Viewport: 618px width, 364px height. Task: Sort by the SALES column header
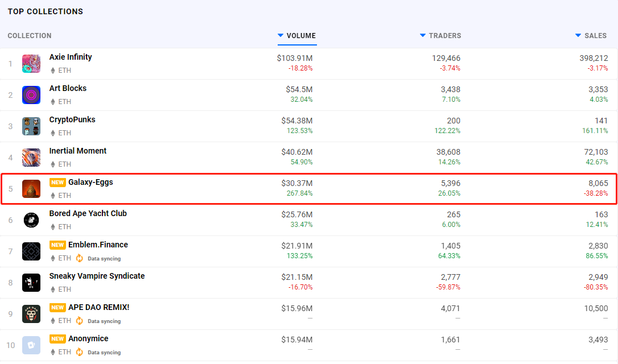591,36
